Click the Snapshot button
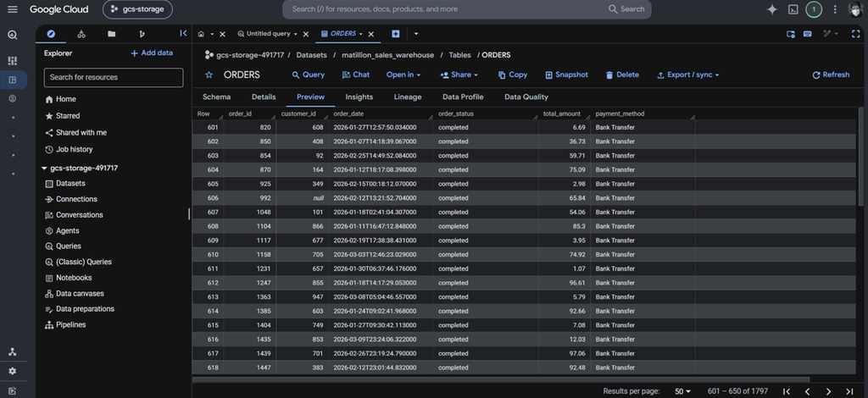Viewport: 868px width, 398px height. 566,75
